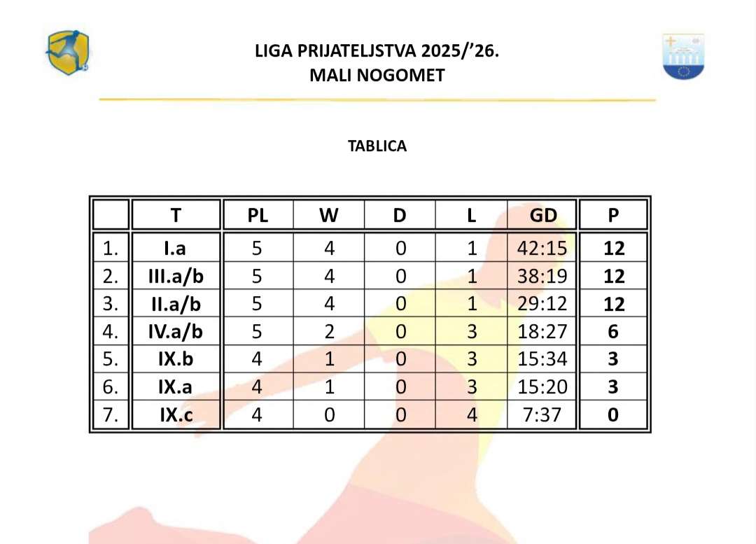The height and width of the screenshot is (544, 756).
Task: Click the IV.a/b team cell
Action: coord(175,331)
